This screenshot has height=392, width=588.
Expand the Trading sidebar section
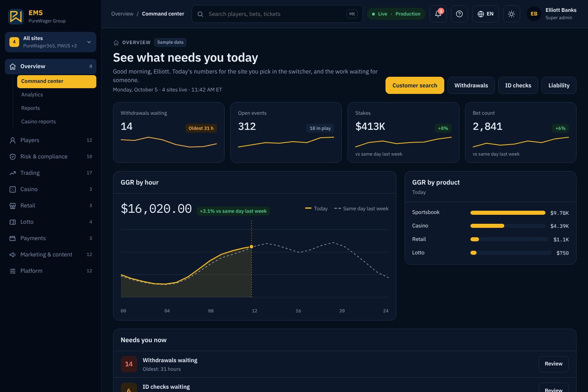pos(51,173)
